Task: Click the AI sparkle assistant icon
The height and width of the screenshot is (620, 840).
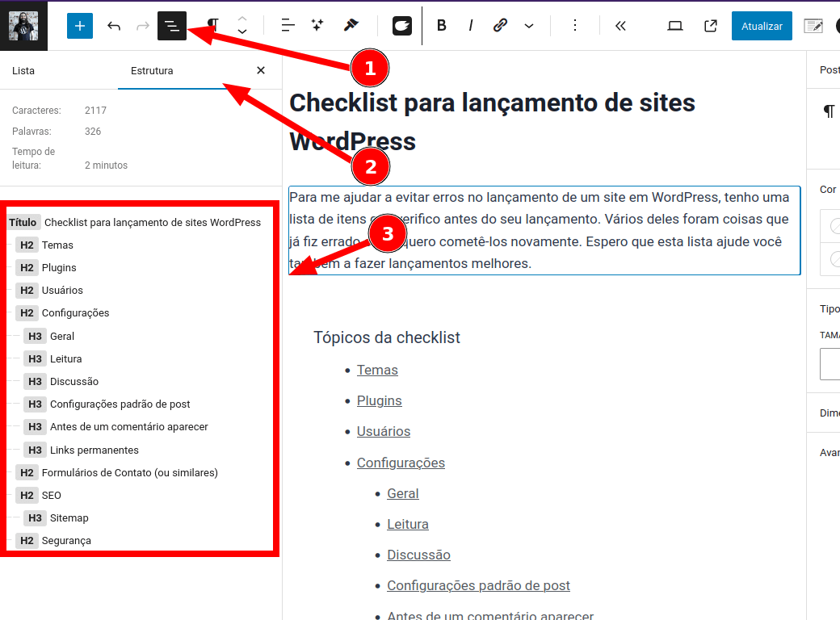Action: click(x=317, y=25)
